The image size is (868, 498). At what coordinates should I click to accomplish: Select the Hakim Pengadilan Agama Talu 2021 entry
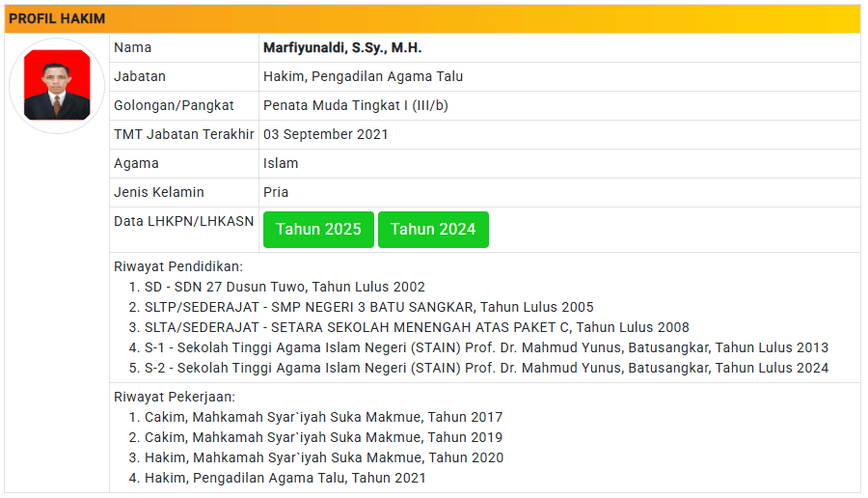pyautogui.click(x=285, y=478)
